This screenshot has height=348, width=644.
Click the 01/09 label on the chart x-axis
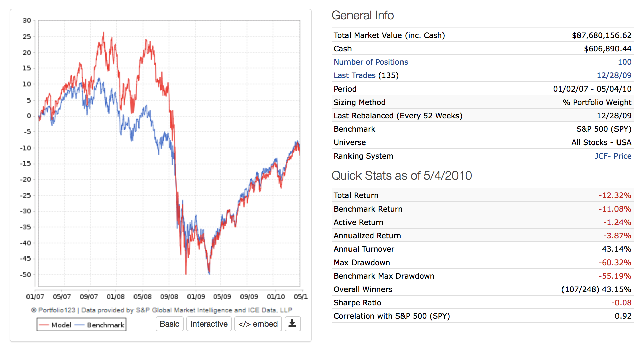click(x=196, y=297)
